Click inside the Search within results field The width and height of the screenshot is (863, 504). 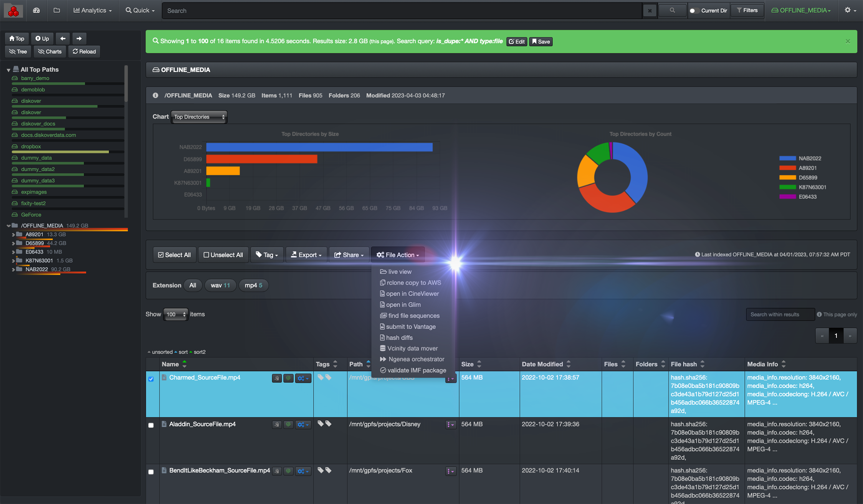780,314
